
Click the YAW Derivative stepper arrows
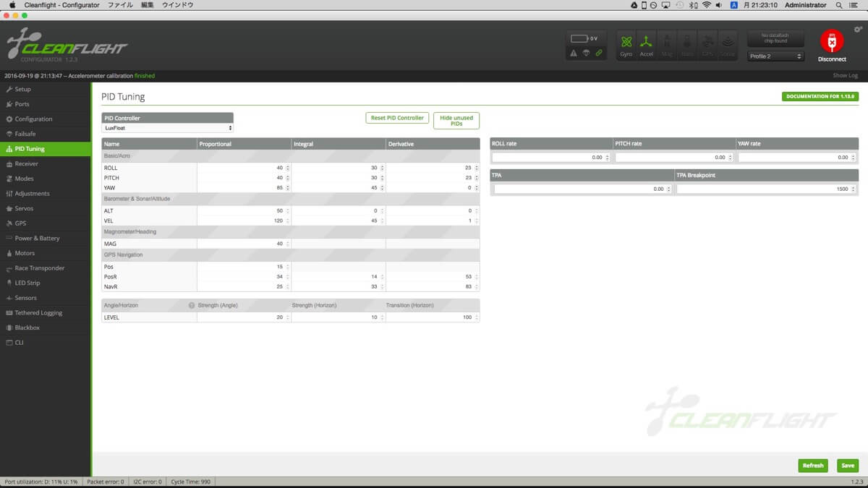point(477,188)
